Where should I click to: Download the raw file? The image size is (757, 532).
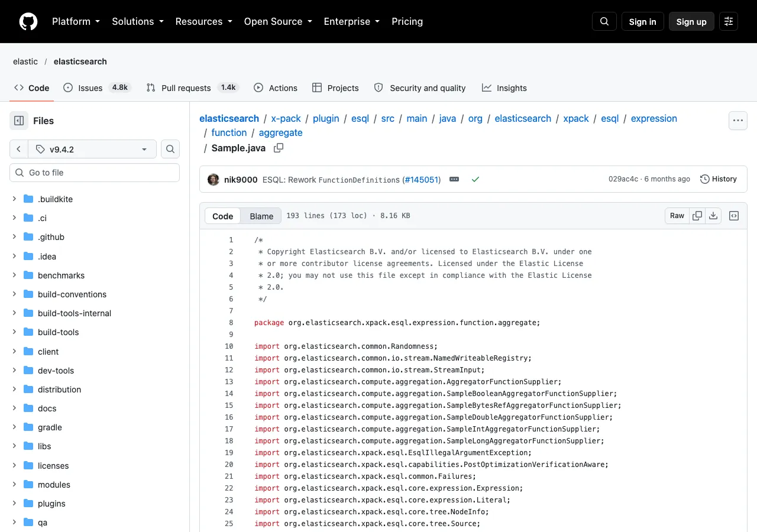[x=713, y=216]
